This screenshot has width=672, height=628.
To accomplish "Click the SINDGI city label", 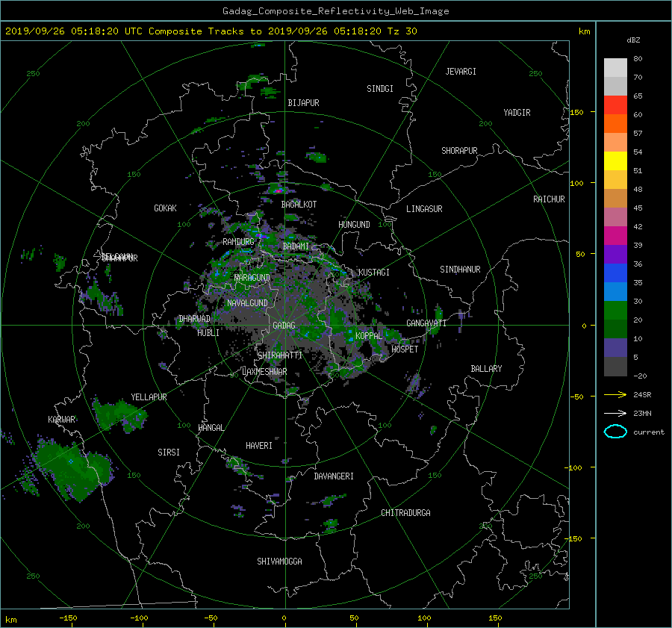I will [x=380, y=89].
